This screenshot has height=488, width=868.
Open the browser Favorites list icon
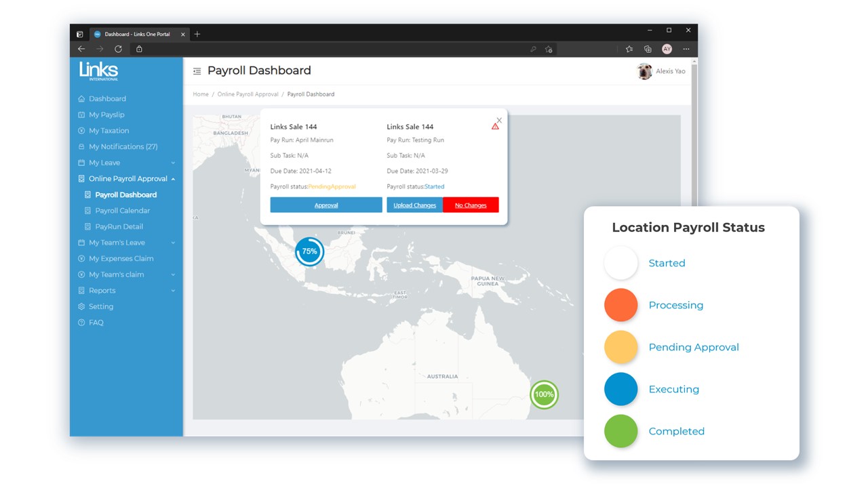click(x=629, y=49)
